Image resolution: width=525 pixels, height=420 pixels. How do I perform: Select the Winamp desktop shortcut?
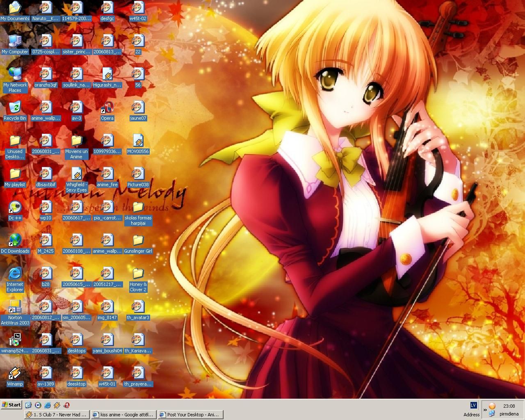point(15,377)
